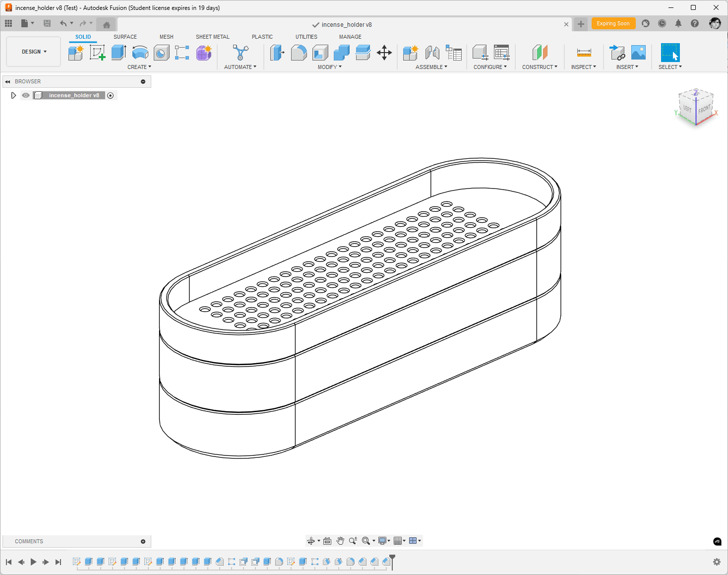Select the Orbit navigation tool

click(x=311, y=541)
